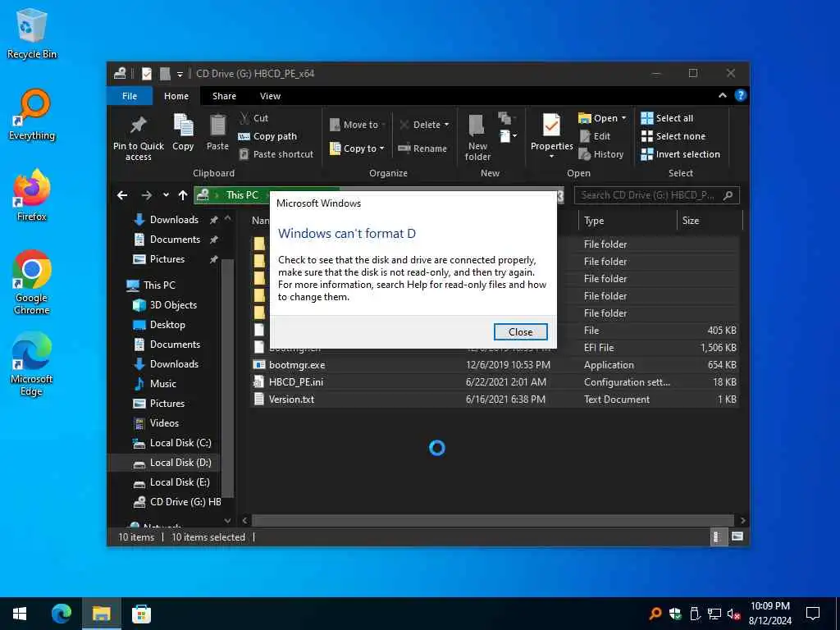
Task: Click the Search CD Drive field
Action: click(x=656, y=195)
